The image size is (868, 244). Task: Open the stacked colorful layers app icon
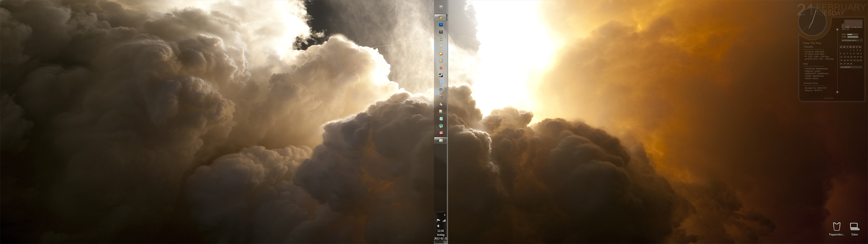tap(441, 104)
